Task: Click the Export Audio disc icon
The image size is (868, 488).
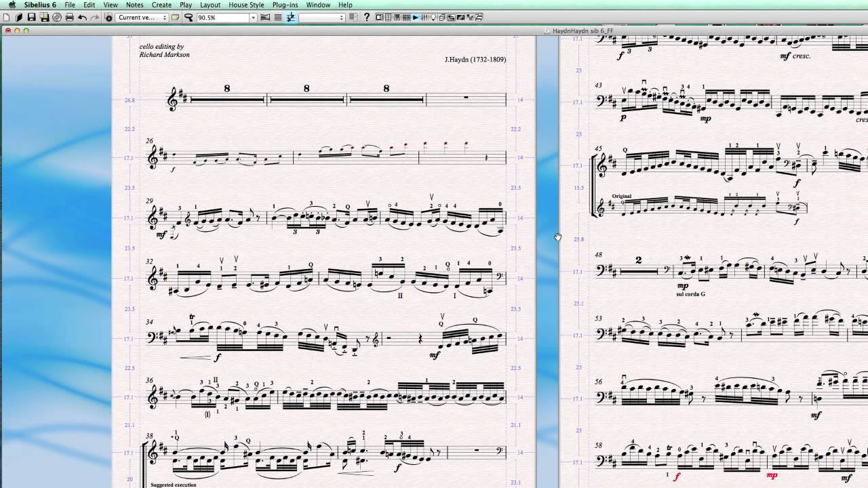Action: 57,18
